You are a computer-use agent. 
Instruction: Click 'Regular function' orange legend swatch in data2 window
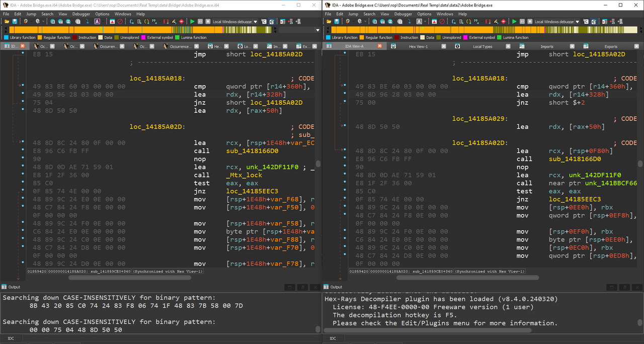coord(361,37)
